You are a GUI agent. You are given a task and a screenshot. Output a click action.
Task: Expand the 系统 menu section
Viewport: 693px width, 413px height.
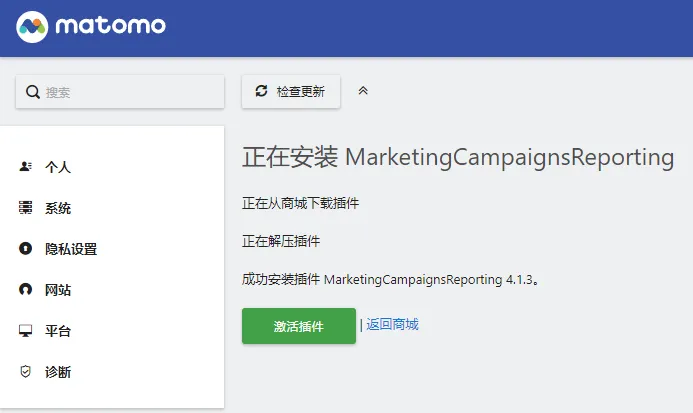click(58, 208)
